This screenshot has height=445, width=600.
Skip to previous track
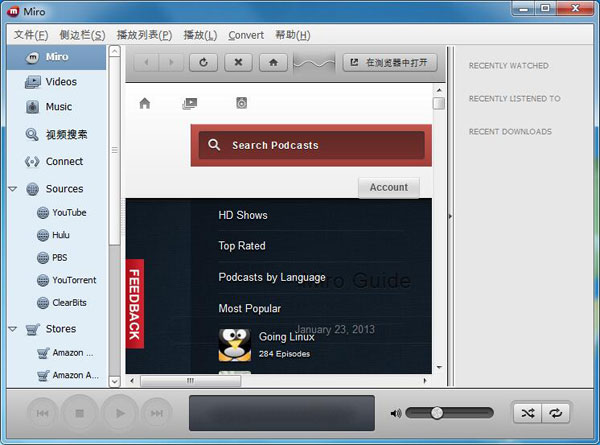tap(42, 413)
